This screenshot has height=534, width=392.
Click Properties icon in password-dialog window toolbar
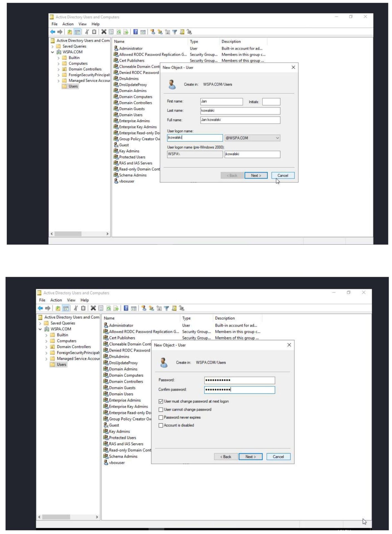[101, 308]
